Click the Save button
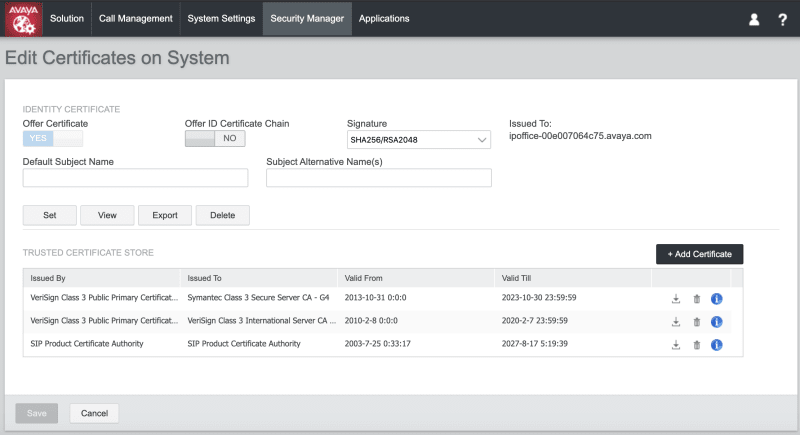The height and width of the screenshot is (435, 800). point(37,413)
